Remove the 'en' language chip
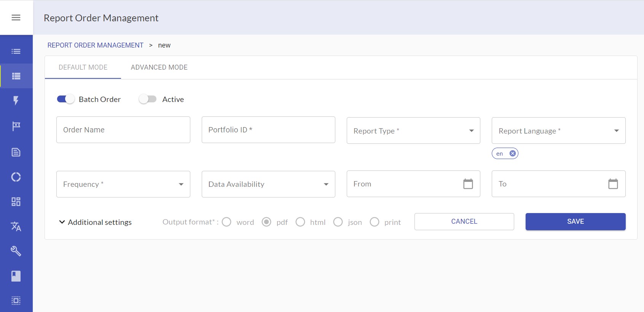 click(x=513, y=153)
